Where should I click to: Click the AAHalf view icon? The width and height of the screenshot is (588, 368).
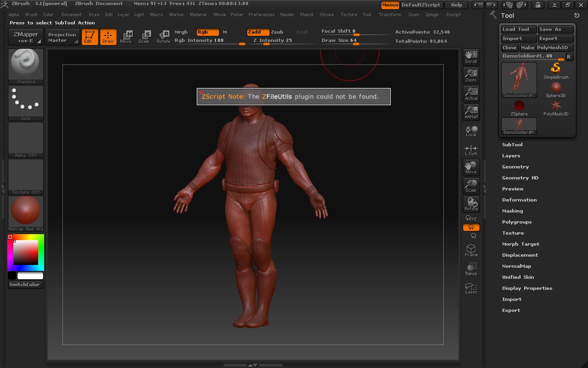(471, 112)
